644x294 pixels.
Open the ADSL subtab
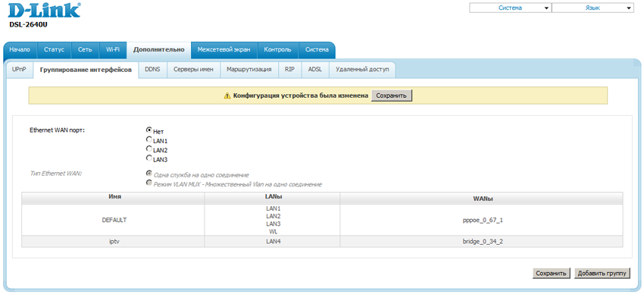coord(315,70)
